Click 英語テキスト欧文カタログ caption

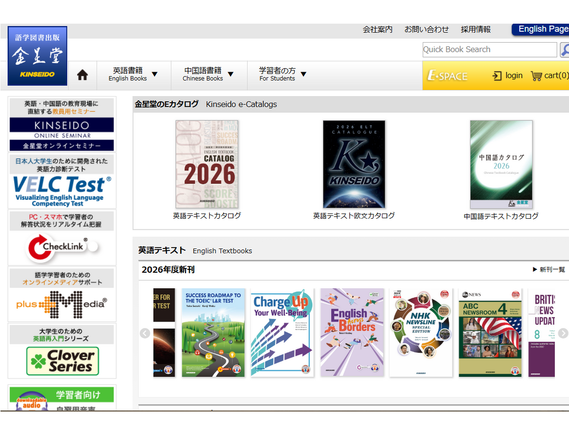coord(354,216)
